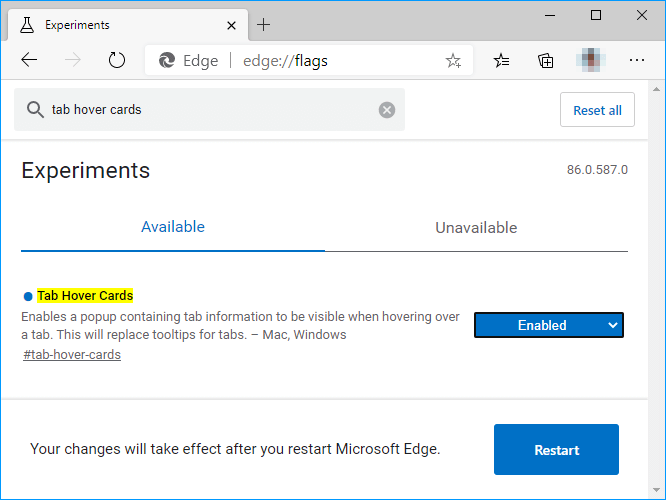Image resolution: width=666 pixels, height=500 pixels.
Task: Click the restart notice text
Action: [235, 449]
